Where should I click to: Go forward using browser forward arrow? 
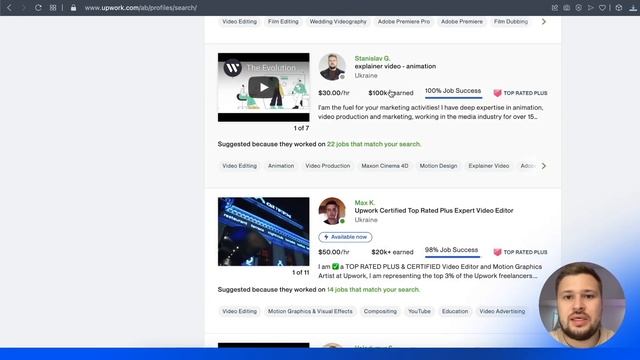click(x=23, y=7)
